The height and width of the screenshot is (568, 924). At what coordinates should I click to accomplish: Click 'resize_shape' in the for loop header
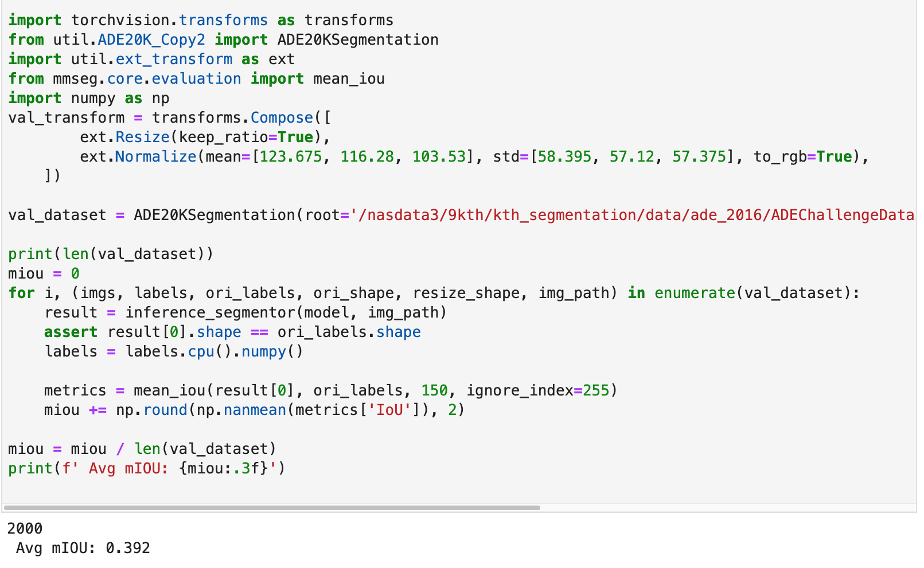pyautogui.click(x=466, y=293)
